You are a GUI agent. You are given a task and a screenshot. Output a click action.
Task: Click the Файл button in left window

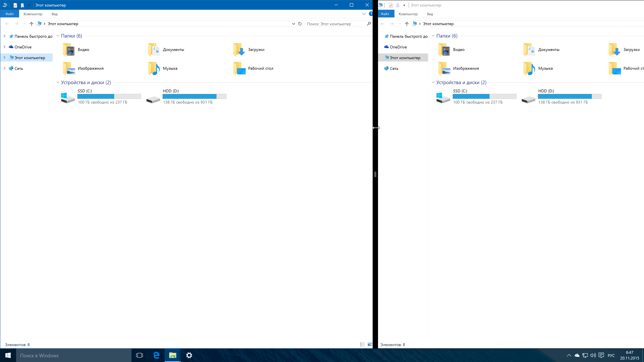point(10,14)
